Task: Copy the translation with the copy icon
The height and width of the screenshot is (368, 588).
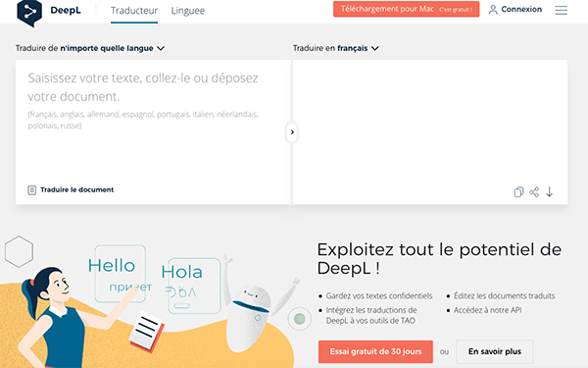Action: [x=518, y=192]
